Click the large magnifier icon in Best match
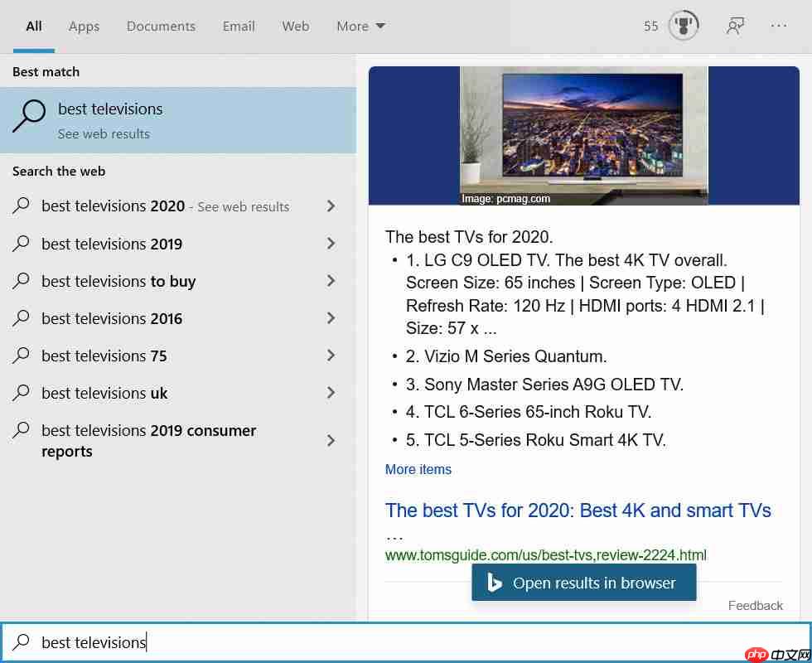The image size is (812, 663). 29,116
